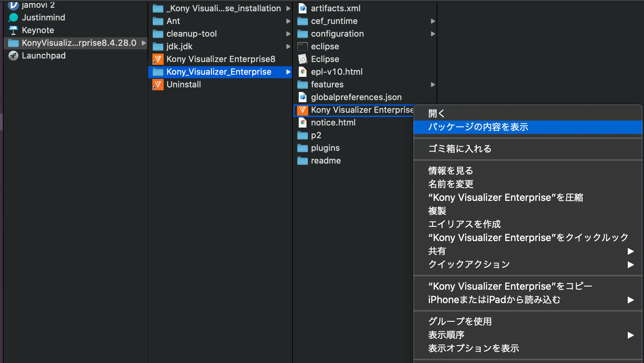The width and height of the screenshot is (644, 363).
Task: Click the jdk.jdk folder icon
Action: click(158, 47)
